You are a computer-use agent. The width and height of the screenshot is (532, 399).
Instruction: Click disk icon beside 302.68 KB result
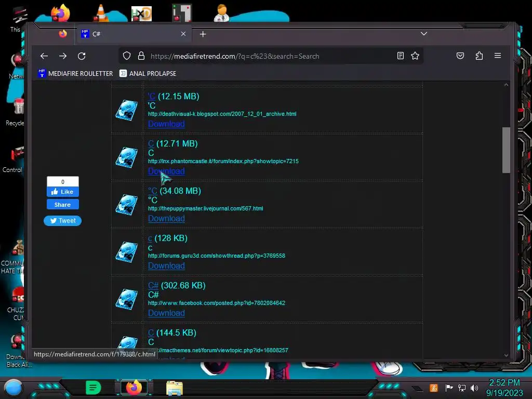coord(127,299)
